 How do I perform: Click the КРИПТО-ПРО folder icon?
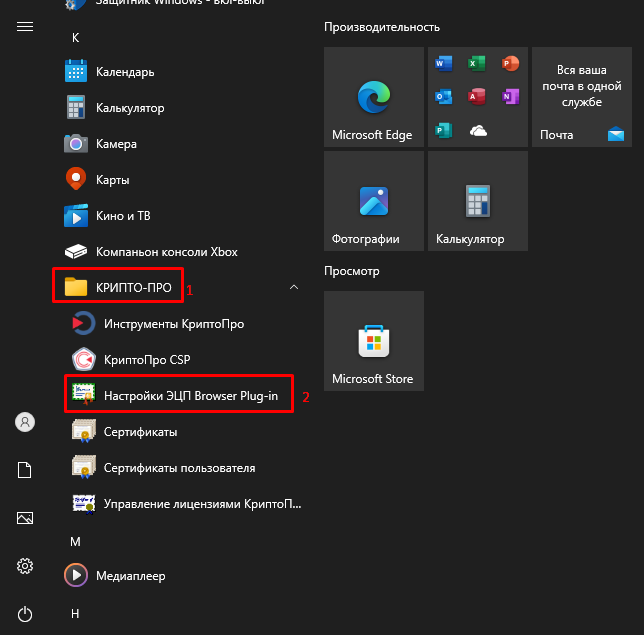click(x=76, y=287)
